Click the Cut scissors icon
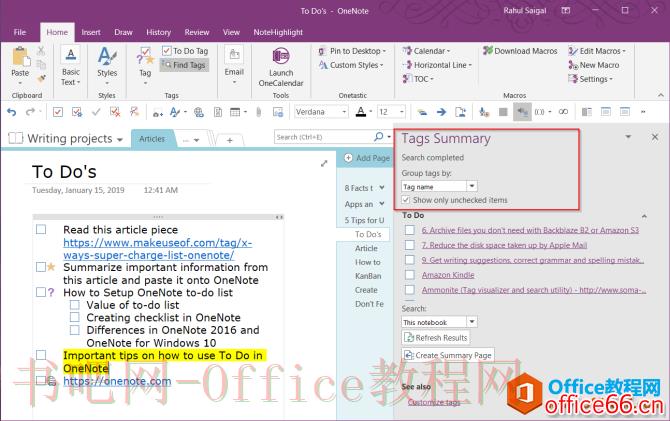670x421 pixels. point(41,51)
